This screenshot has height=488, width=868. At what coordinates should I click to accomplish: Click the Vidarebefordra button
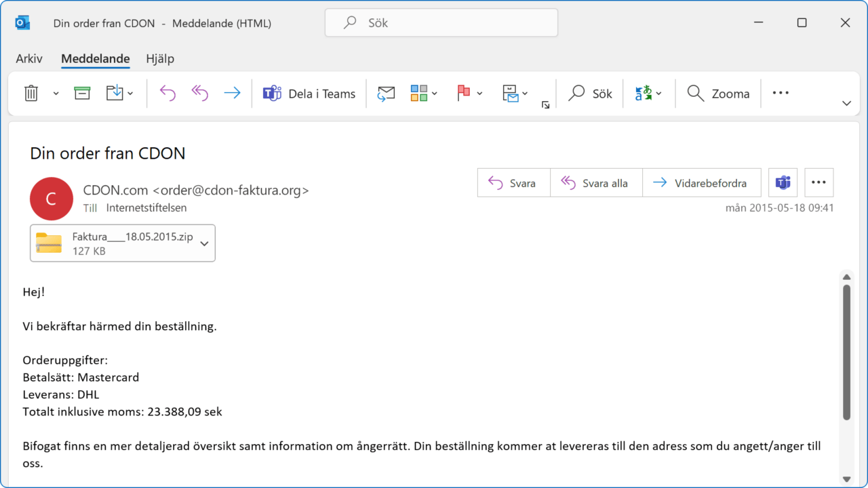click(x=702, y=183)
